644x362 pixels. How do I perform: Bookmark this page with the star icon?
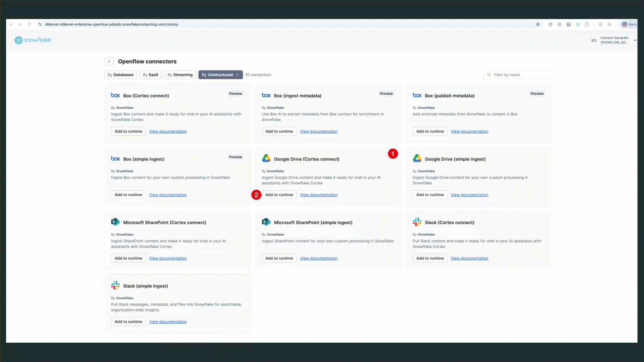point(538,24)
